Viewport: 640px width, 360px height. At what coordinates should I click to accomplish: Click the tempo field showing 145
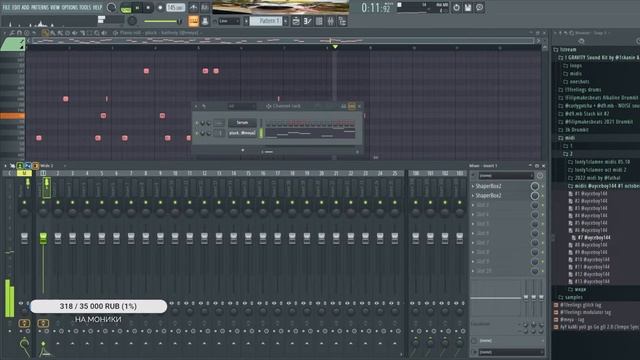(x=176, y=8)
